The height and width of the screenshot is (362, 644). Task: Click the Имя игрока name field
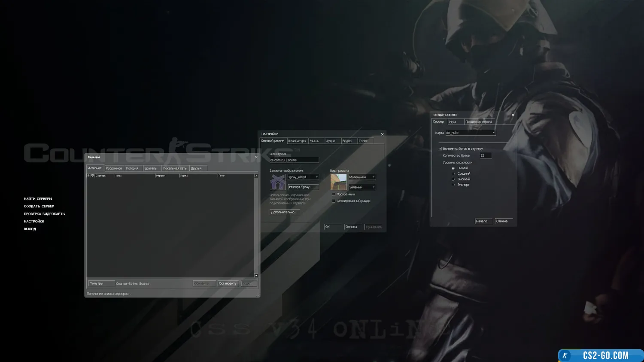(294, 160)
